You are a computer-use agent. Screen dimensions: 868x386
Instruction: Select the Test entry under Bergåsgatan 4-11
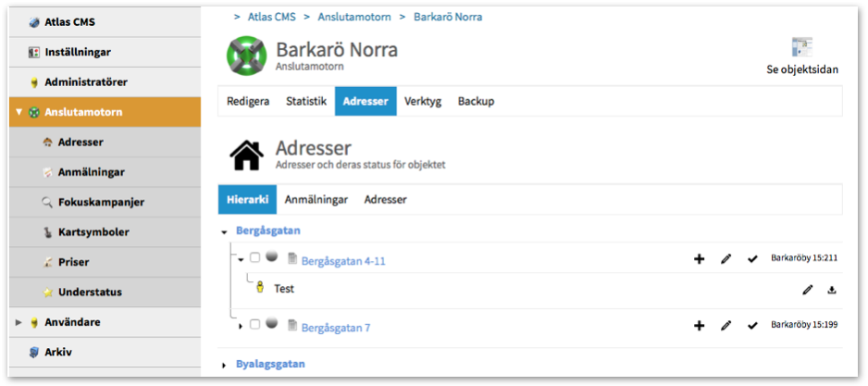coord(283,289)
